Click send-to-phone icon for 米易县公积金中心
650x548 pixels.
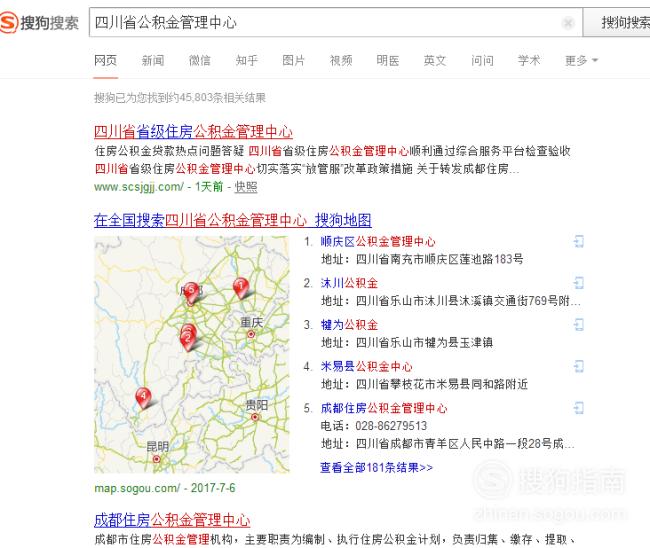coord(579,366)
